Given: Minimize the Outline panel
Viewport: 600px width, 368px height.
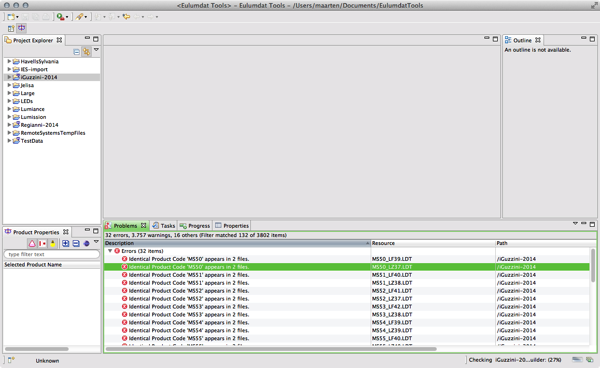Looking at the screenshot, I should pyautogui.click(x=584, y=38).
